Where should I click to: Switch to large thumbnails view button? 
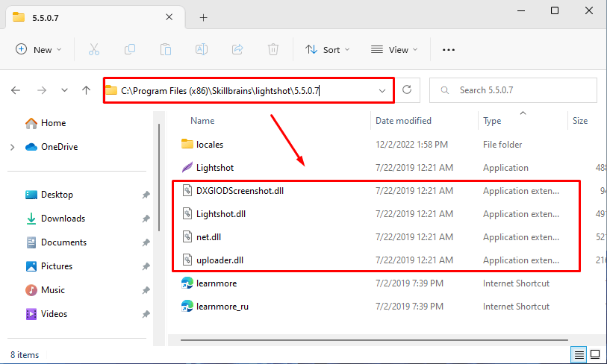[x=595, y=354]
